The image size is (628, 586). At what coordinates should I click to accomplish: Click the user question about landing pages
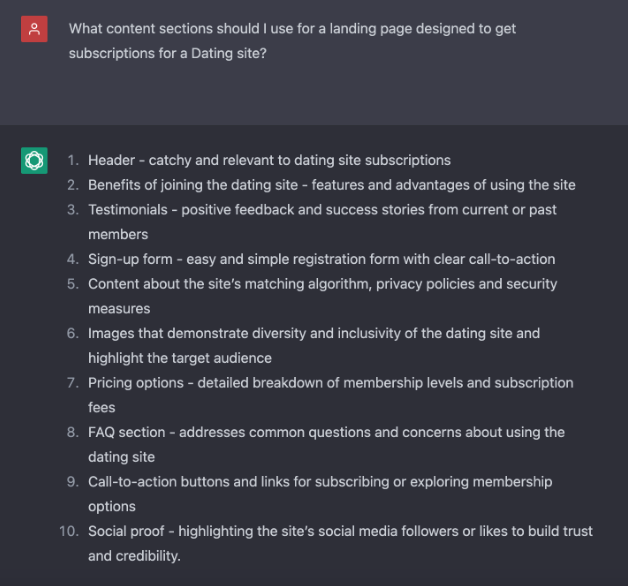tap(292, 41)
